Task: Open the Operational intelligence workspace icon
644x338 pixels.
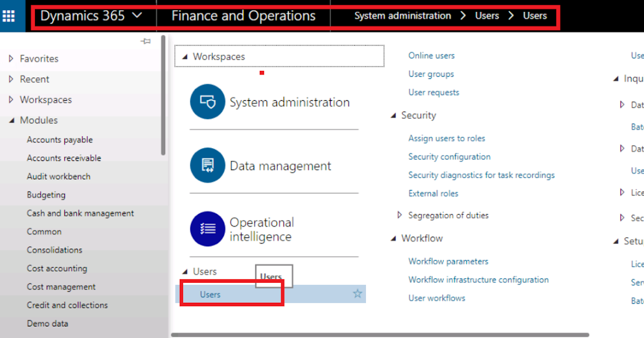Action: pos(208,229)
